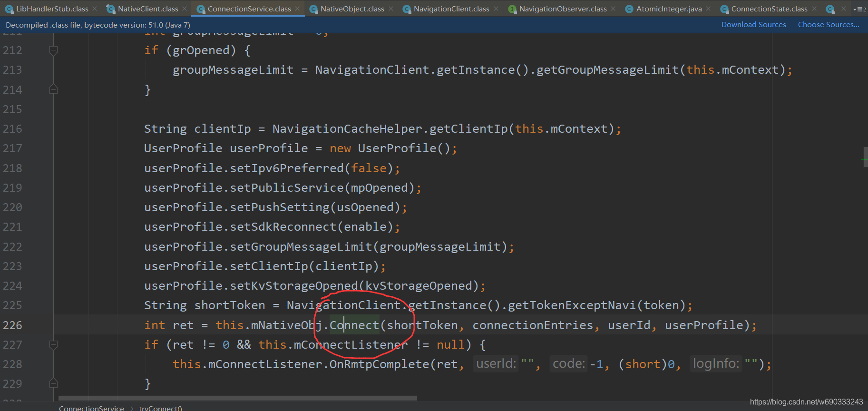Open the hidden tabs list dropdown

point(860,9)
